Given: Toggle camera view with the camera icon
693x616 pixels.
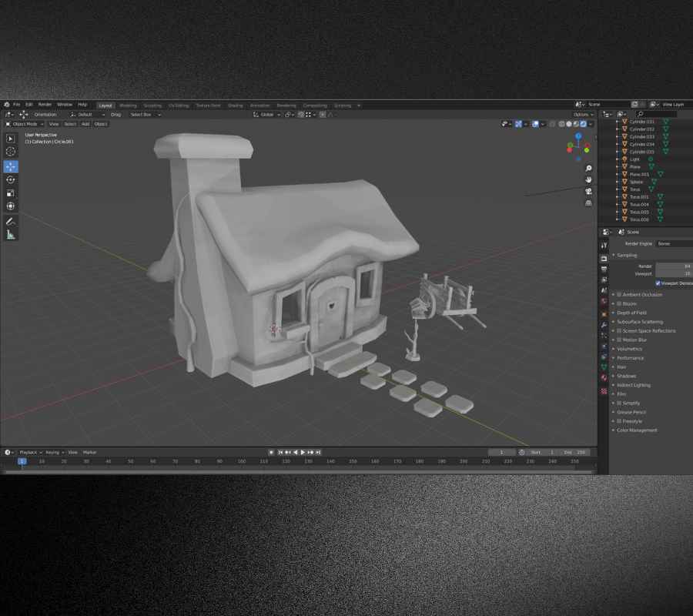Looking at the screenshot, I should tap(588, 191).
